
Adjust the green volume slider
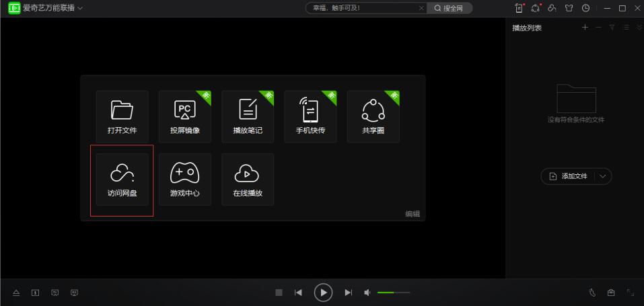point(394,293)
